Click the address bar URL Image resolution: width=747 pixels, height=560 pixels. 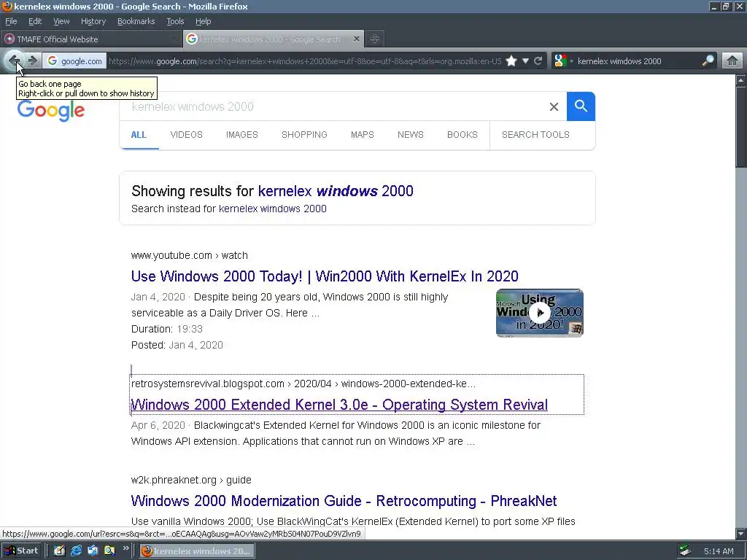pyautogui.click(x=305, y=61)
